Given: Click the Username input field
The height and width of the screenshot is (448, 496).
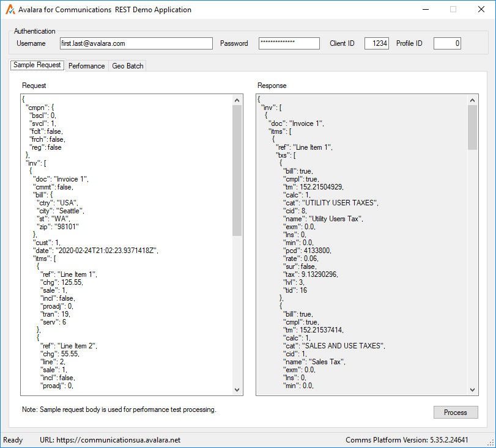Looking at the screenshot, I should (x=136, y=43).
